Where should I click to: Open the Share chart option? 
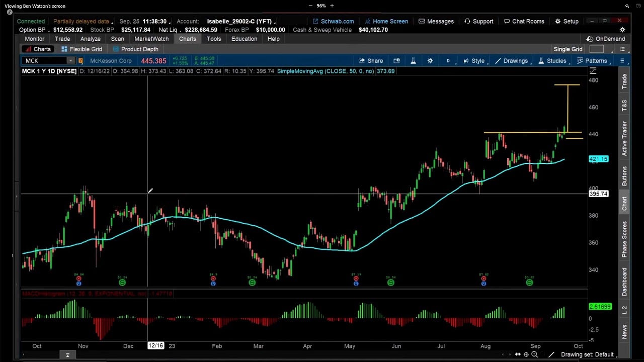[370, 61]
